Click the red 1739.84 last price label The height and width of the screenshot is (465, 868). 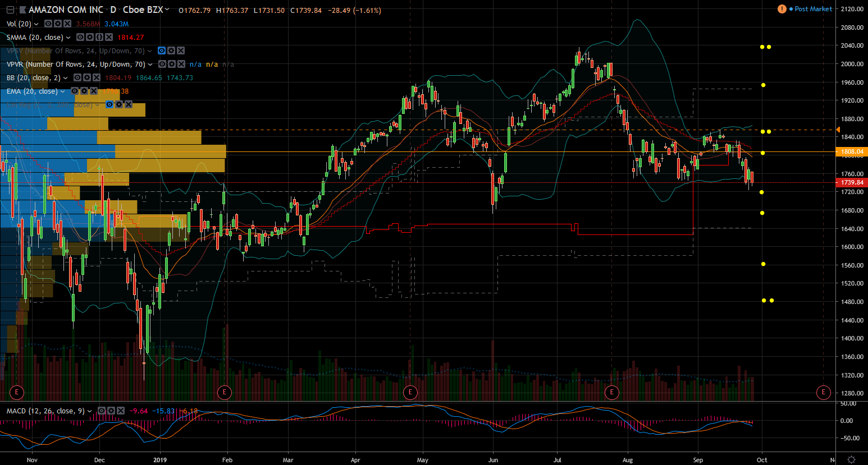852,182
